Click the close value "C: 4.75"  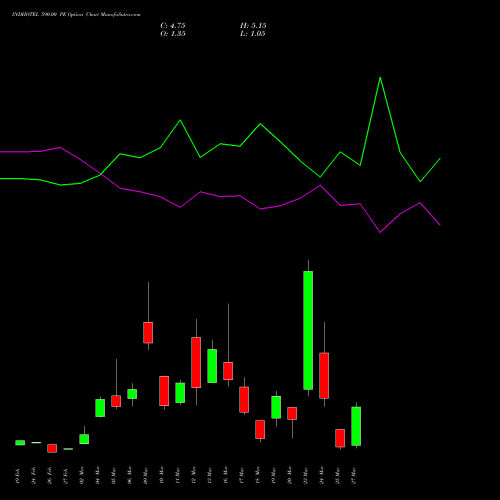[x=173, y=26]
